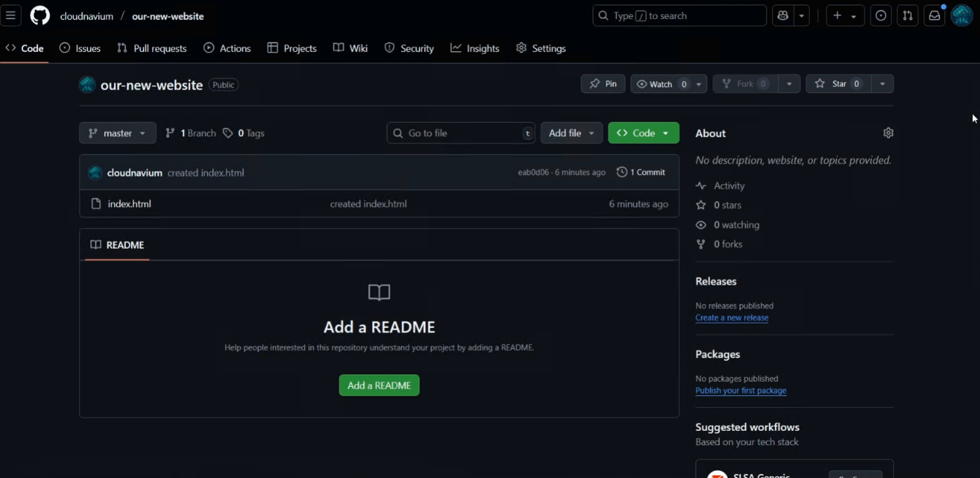Open the notifications inbox icon

tap(935, 16)
